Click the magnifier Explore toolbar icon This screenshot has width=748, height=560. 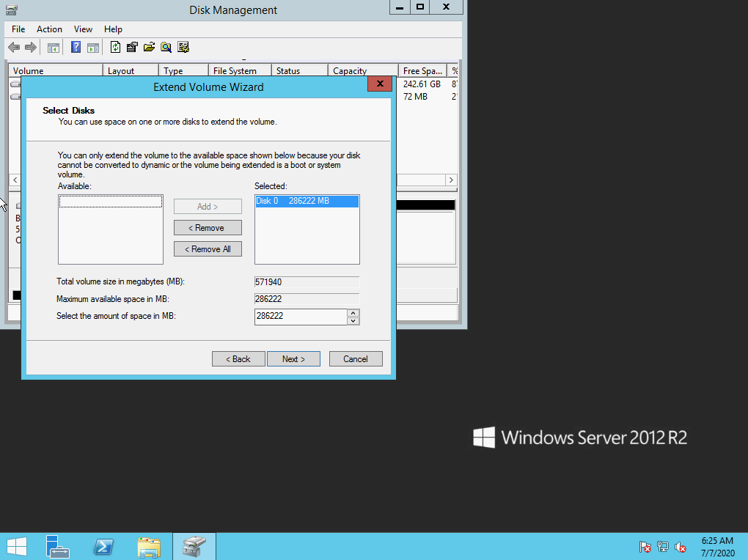(166, 47)
